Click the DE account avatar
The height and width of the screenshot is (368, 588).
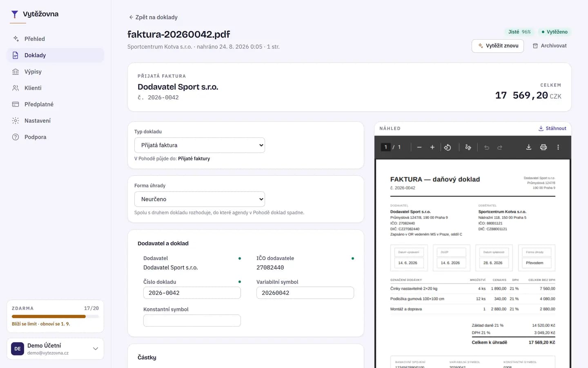click(x=18, y=349)
